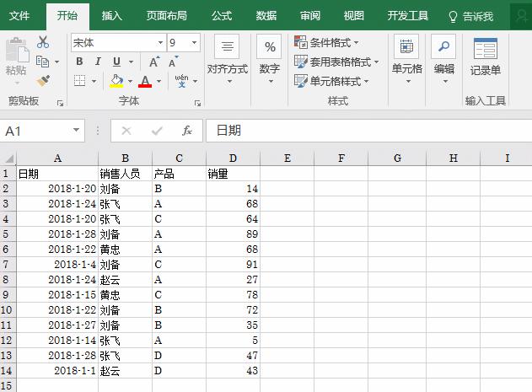Click into the formula bar showing 日期

369,131
